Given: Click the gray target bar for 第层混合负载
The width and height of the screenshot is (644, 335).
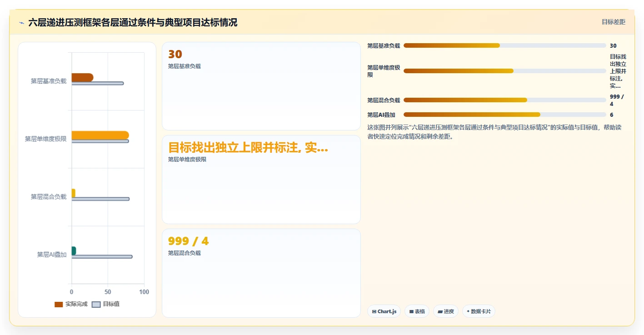Looking at the screenshot, I should pyautogui.click(x=100, y=199).
